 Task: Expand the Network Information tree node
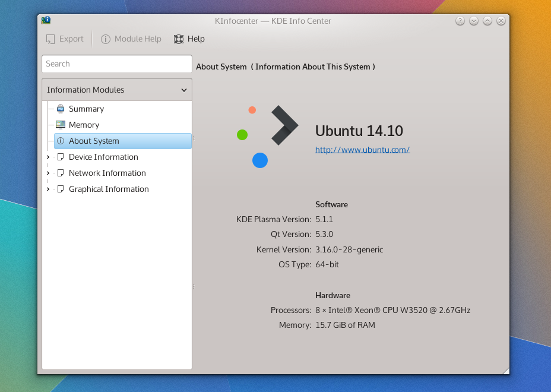48,173
